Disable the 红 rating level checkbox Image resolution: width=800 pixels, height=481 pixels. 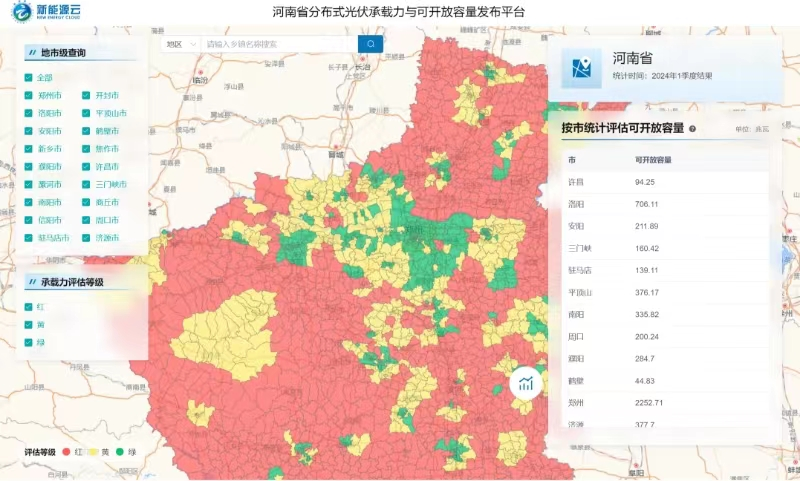pyautogui.click(x=28, y=307)
